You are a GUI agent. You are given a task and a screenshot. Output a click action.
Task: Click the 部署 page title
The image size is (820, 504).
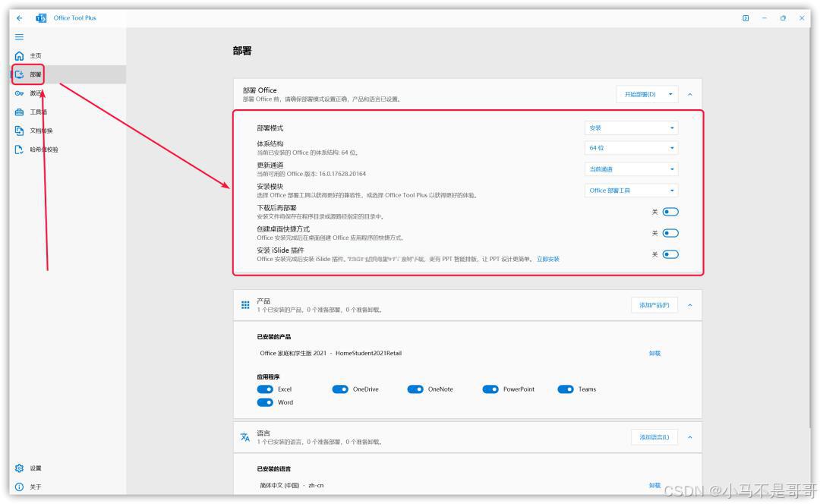242,51
